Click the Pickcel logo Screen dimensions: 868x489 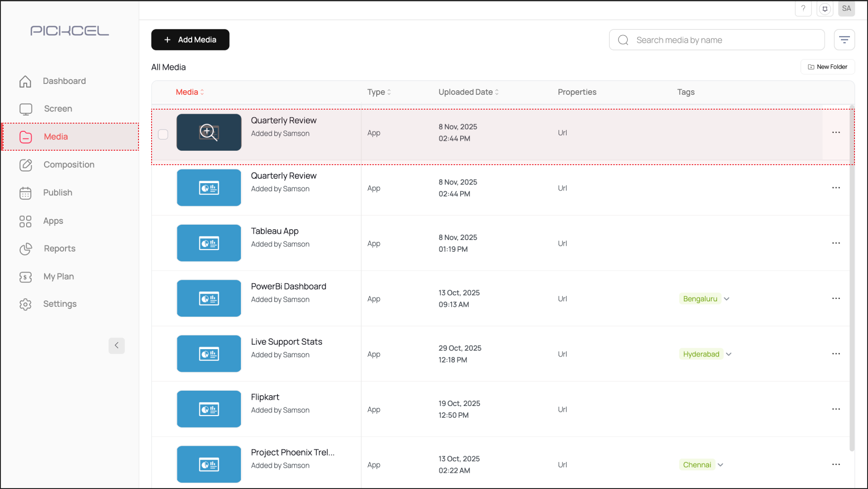point(69,31)
